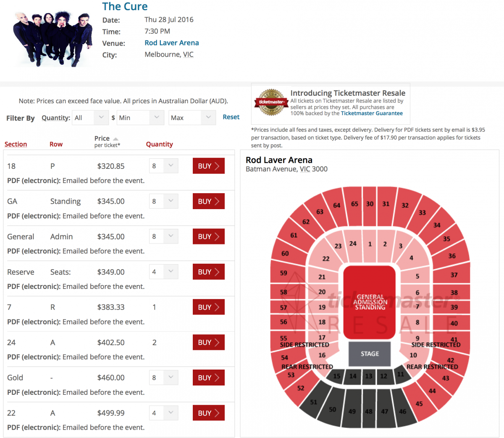Buy the GA Standing $345.00 tickets
The height and width of the screenshot is (438, 504).
[208, 201]
